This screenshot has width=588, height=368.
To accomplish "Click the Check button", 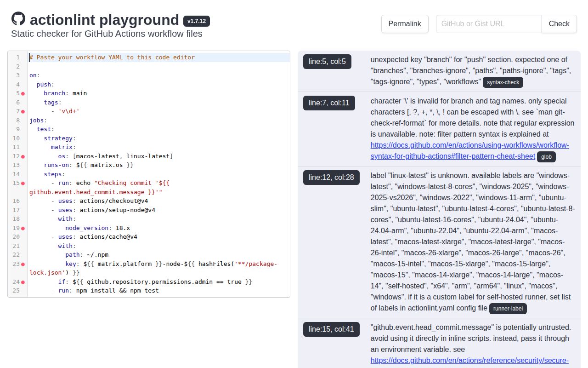I will click(x=559, y=24).
